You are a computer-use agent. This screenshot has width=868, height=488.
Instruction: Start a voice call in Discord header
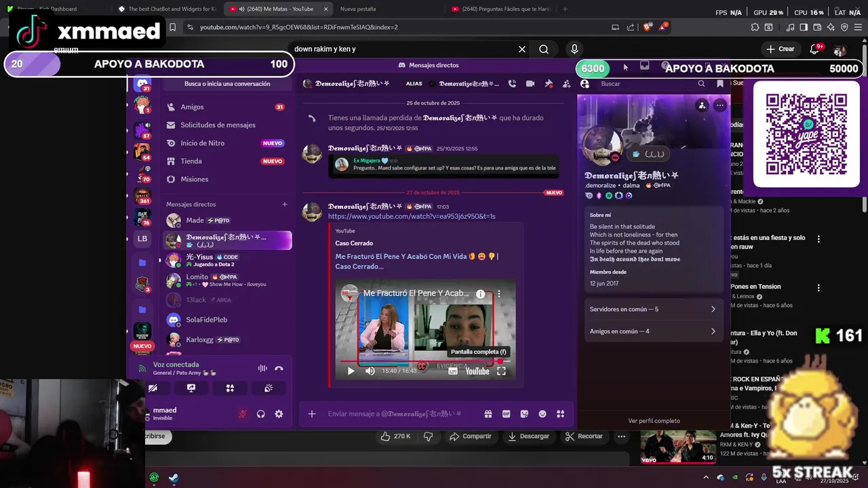coord(512,83)
